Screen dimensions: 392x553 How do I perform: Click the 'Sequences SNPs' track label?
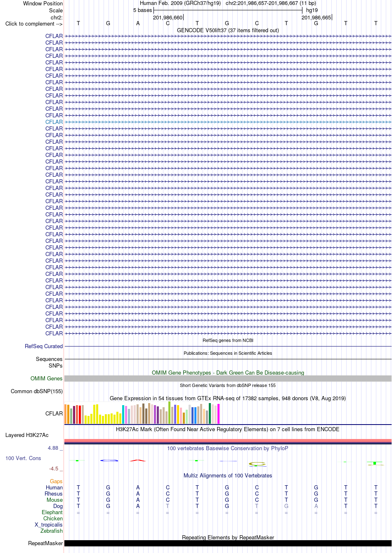tap(49, 362)
